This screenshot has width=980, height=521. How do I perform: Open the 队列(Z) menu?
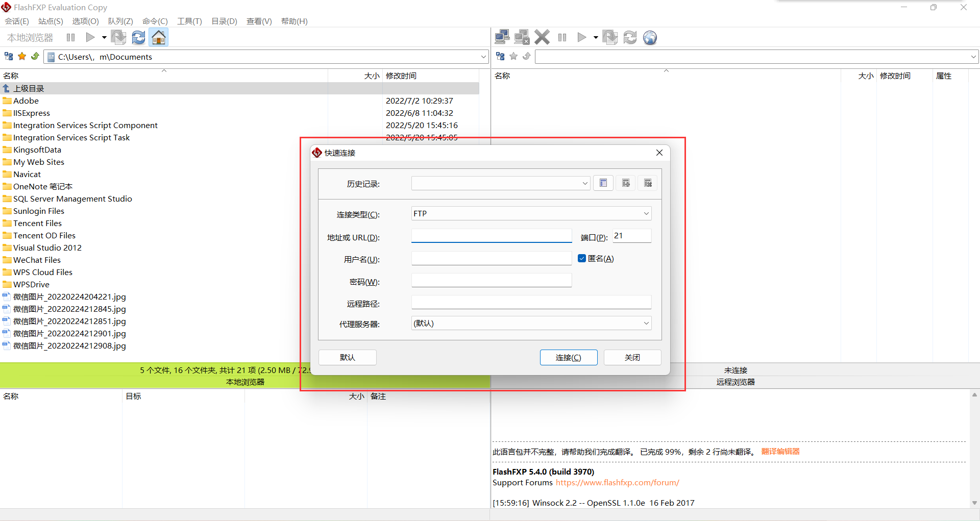120,21
